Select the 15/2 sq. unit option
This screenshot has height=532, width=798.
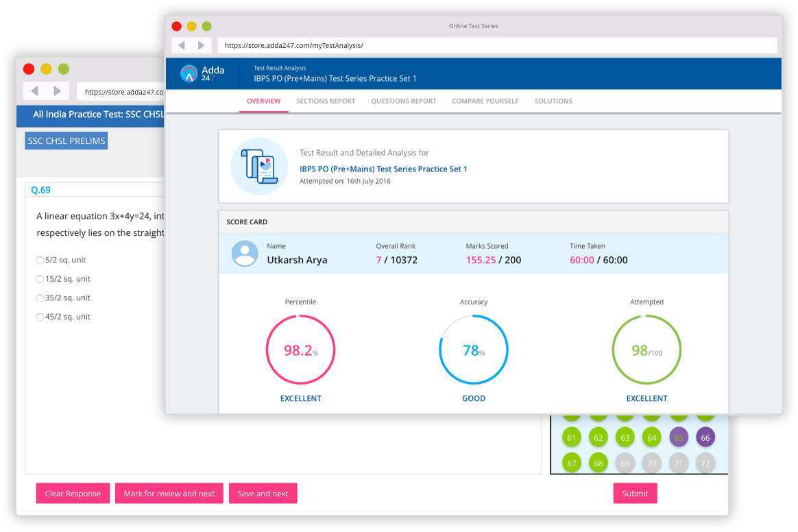pos(40,279)
